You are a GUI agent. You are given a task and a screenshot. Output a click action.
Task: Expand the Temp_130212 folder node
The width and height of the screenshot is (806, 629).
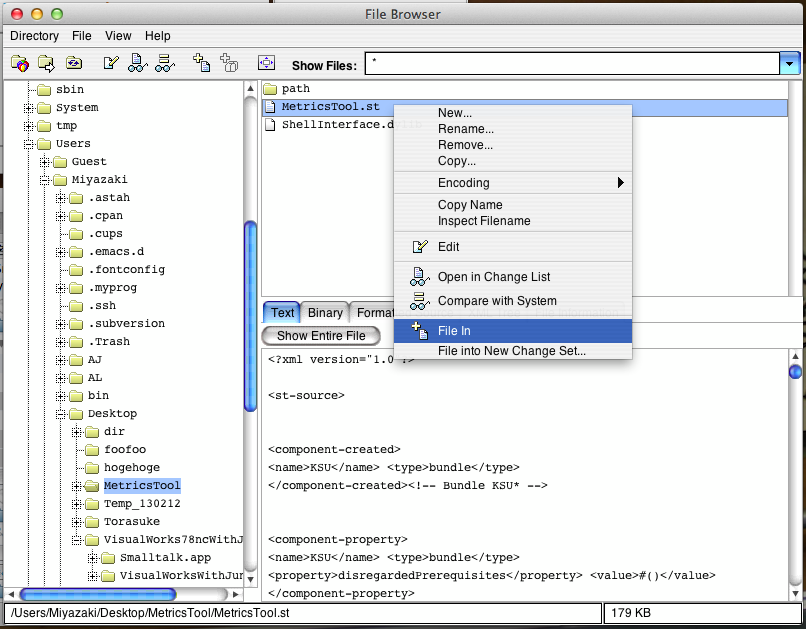pyautogui.click(x=77, y=504)
